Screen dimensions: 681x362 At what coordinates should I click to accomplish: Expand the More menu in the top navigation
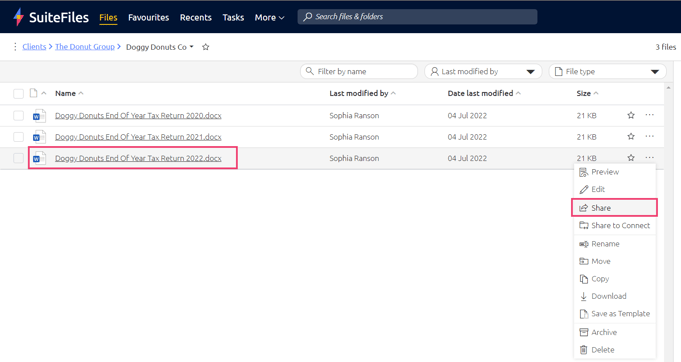(x=269, y=18)
